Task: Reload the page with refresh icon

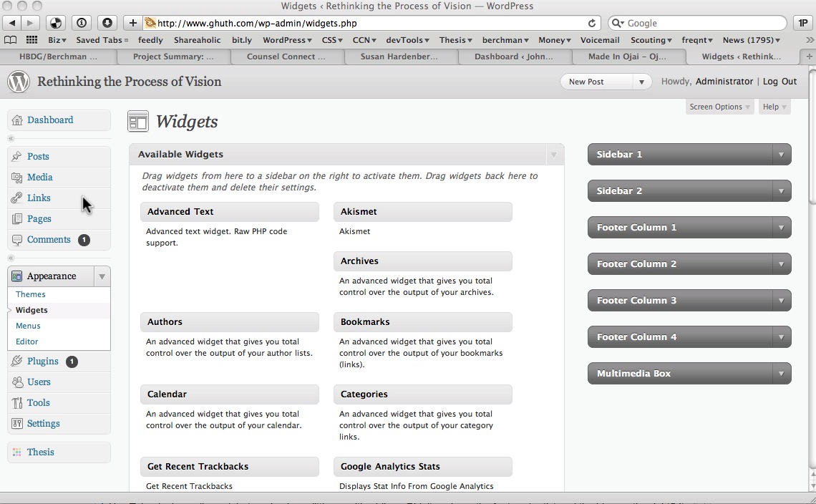Action: (x=592, y=23)
